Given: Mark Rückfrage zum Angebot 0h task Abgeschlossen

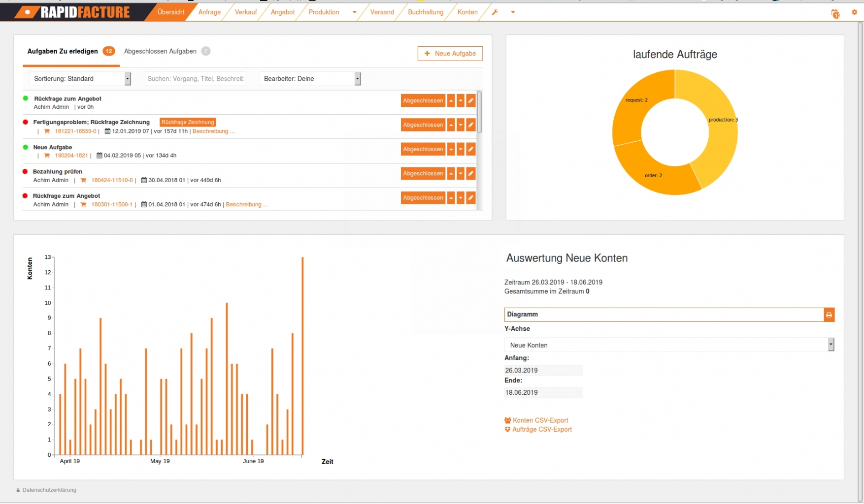Looking at the screenshot, I should 423,101.
